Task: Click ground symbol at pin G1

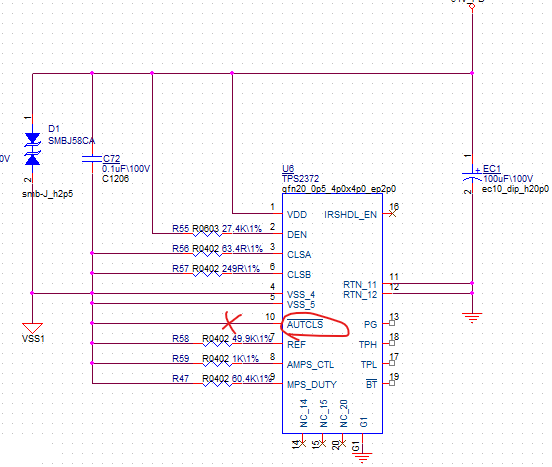Action: pyautogui.click(x=362, y=457)
